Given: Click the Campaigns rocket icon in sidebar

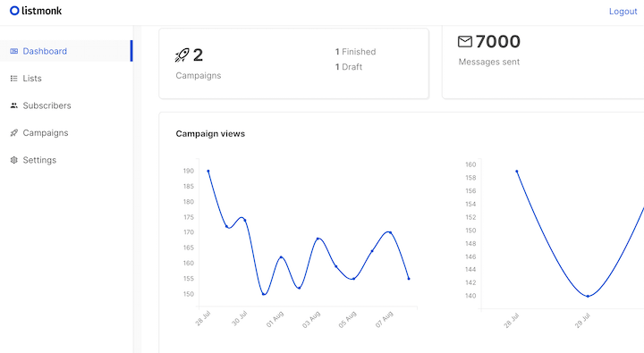Looking at the screenshot, I should [14, 133].
